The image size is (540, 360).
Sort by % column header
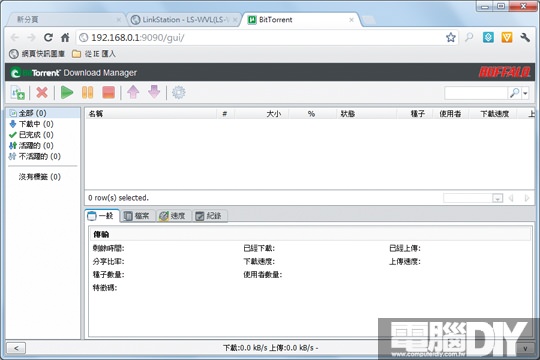click(x=312, y=114)
